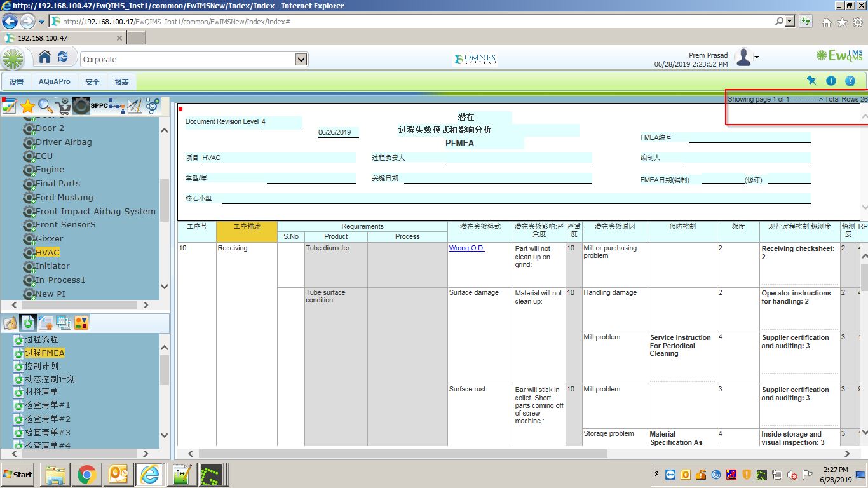Screen dimensions: 868x488
Task: Click the pin icon in green toolbar
Action: pyautogui.click(x=811, y=81)
